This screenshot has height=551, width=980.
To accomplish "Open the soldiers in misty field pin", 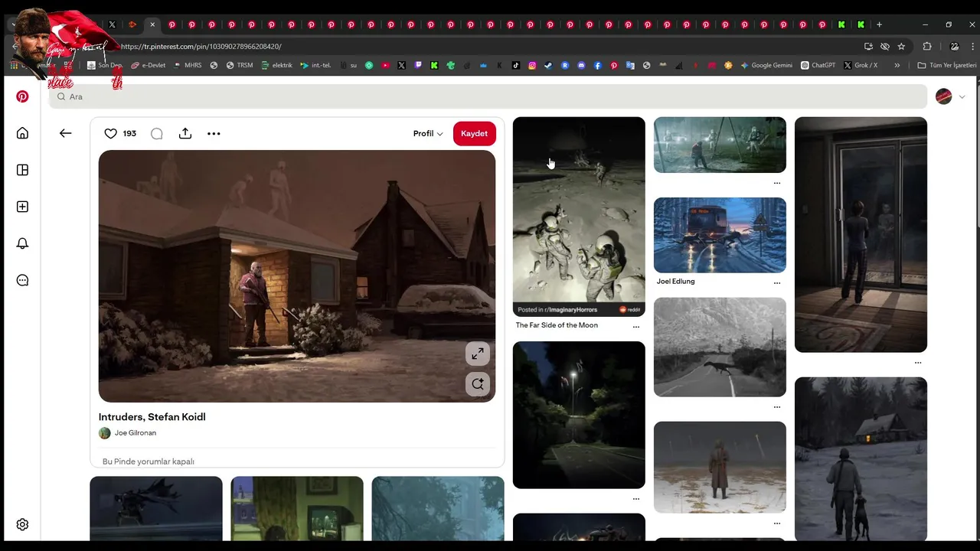I will pyautogui.click(x=720, y=145).
